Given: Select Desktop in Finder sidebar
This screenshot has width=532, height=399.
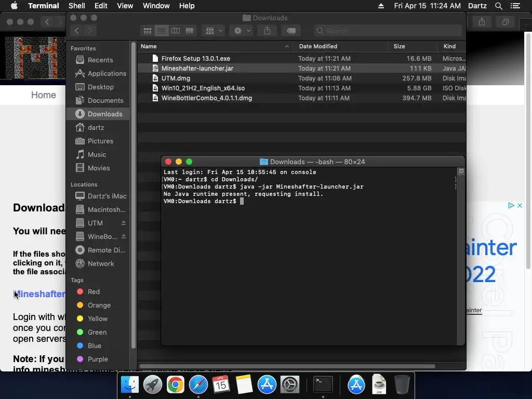Looking at the screenshot, I should (98, 87).
